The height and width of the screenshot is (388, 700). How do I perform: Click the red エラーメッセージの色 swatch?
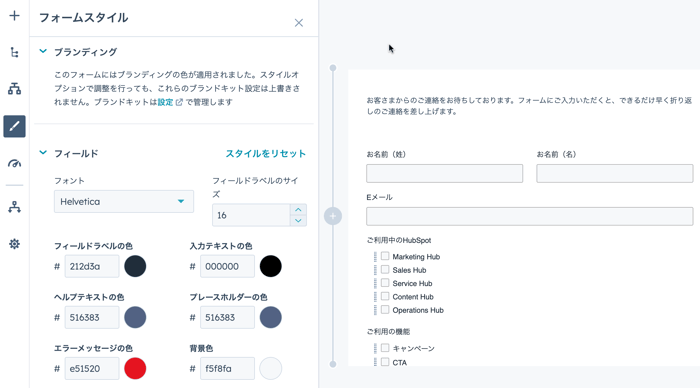(x=135, y=368)
